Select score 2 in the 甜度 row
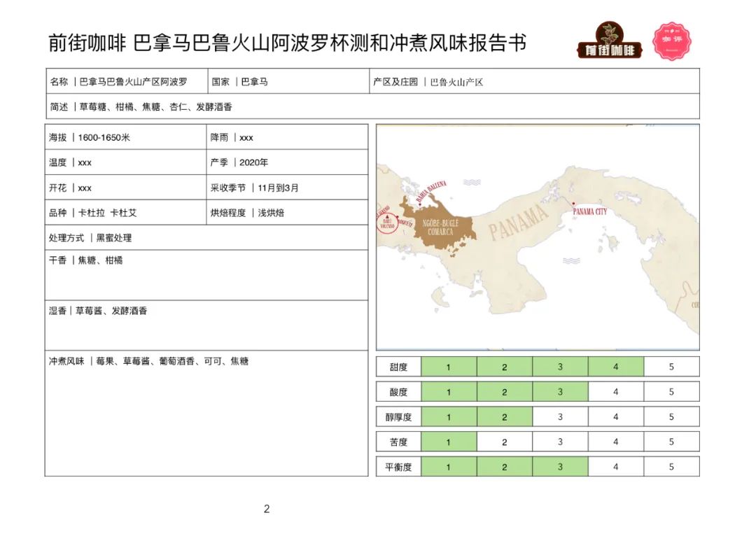 (505, 367)
